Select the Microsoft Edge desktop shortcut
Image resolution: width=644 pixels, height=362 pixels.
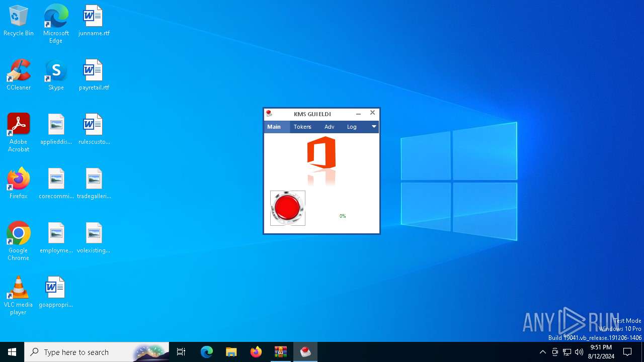coord(56,24)
